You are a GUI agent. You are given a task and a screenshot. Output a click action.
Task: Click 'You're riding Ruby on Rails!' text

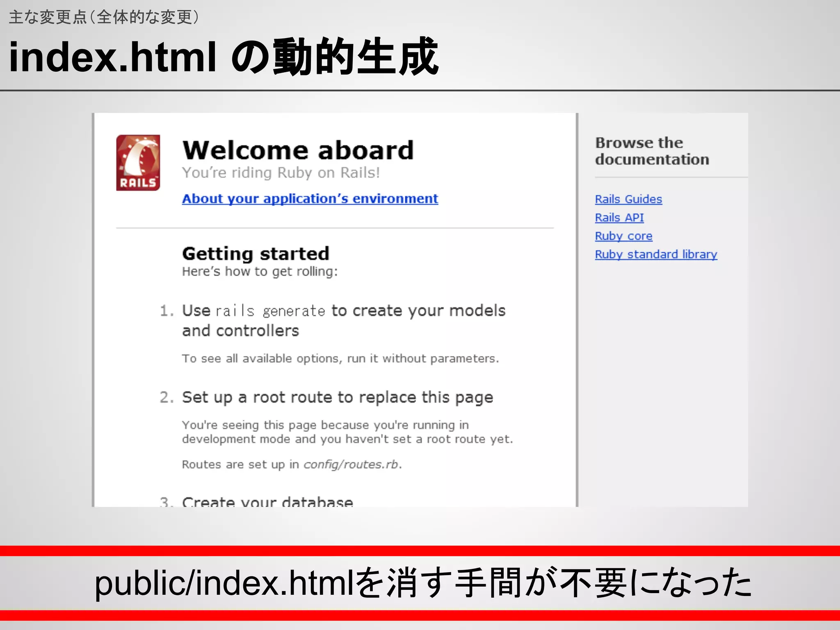pos(281,173)
